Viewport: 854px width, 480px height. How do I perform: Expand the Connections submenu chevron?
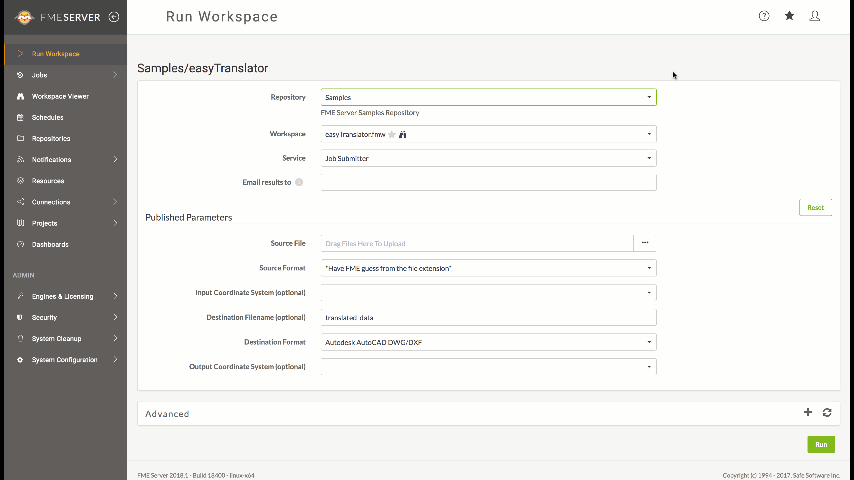point(115,202)
